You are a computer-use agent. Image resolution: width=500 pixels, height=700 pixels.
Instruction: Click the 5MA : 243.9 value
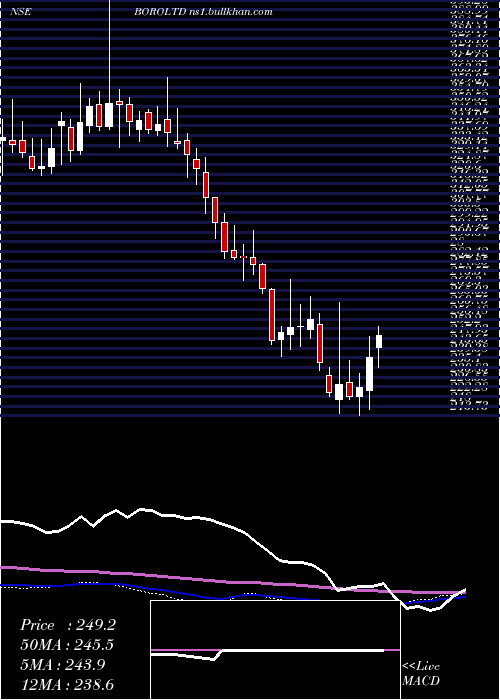62,665
